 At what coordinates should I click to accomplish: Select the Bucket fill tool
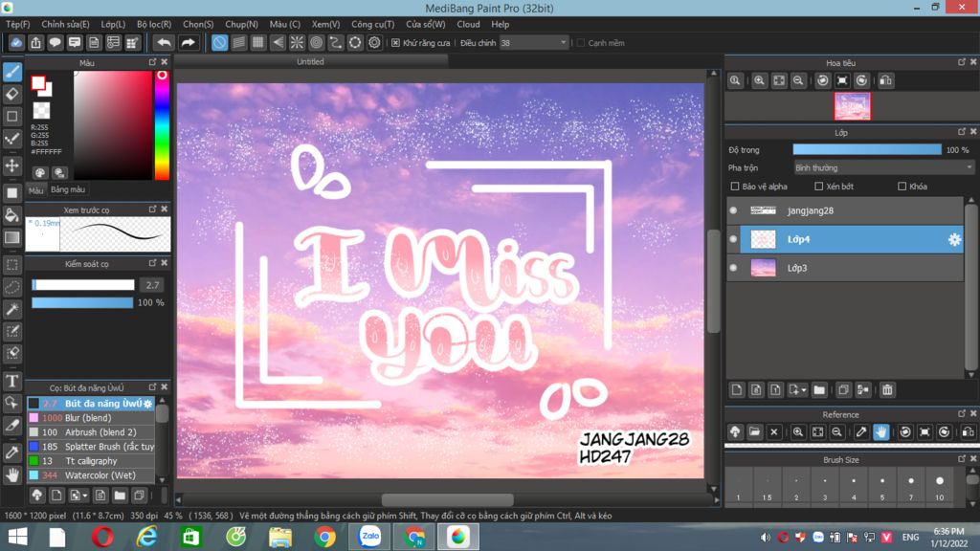(12, 215)
